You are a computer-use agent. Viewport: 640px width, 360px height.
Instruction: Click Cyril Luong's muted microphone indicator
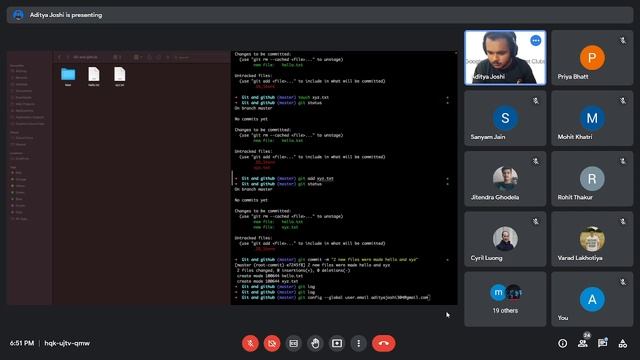536,222
